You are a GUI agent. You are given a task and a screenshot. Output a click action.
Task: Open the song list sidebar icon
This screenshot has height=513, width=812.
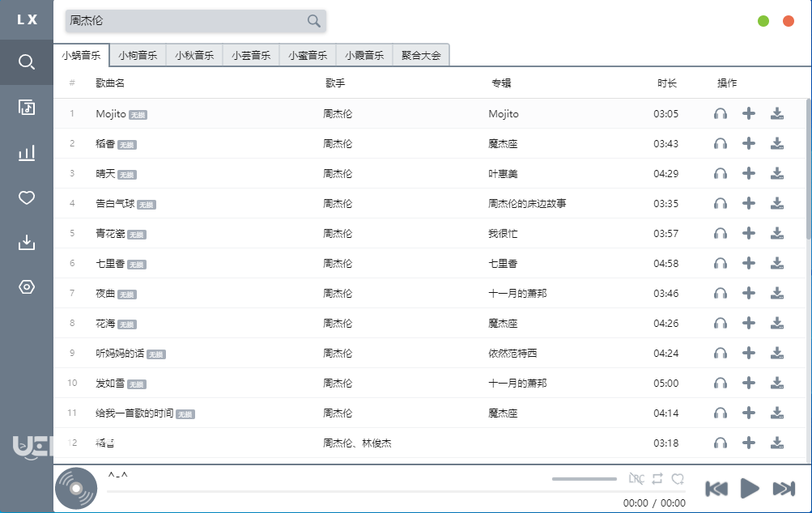point(25,107)
